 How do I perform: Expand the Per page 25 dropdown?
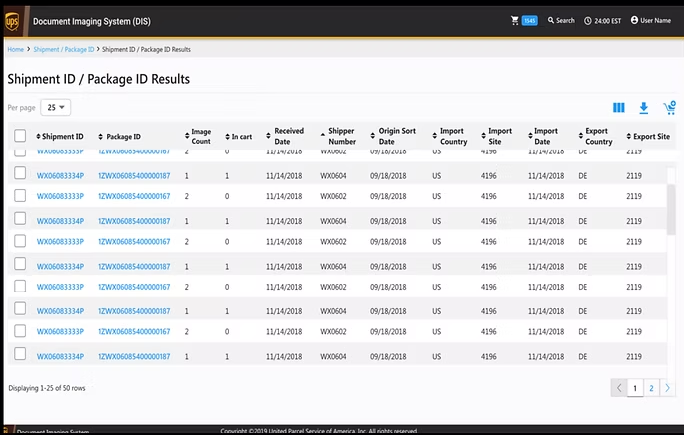click(x=56, y=107)
